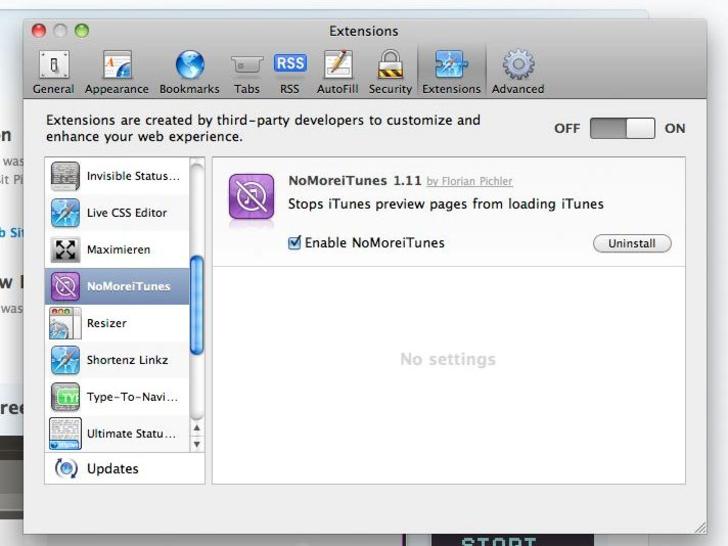Click the 'NoMoreiTunes' highlighted row text

129,286
